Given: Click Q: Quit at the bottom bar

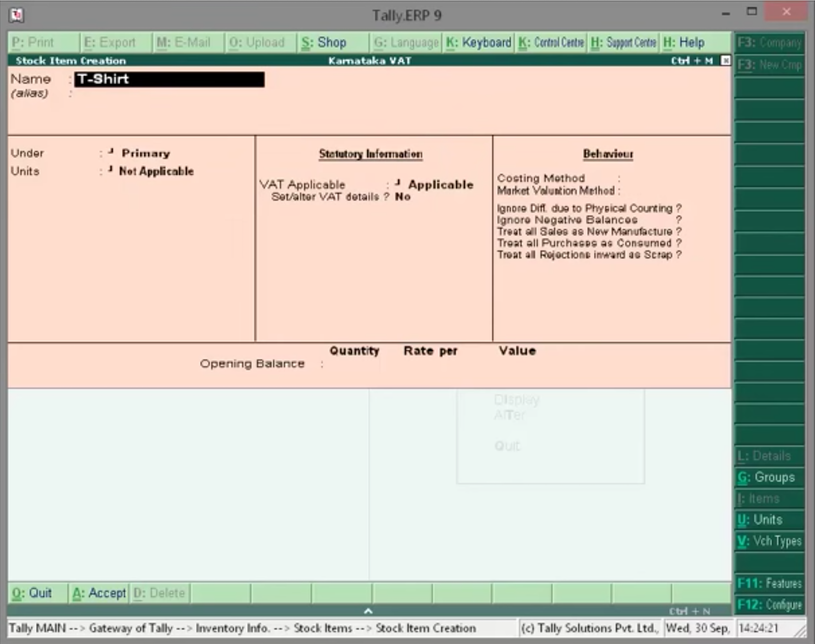Looking at the screenshot, I should (38, 593).
